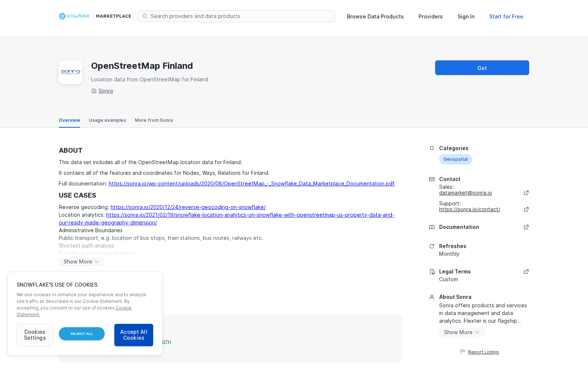Screen dimensions: 588x368
Task: Click the Legal Terms label in sidebar
Action: click(455, 272)
